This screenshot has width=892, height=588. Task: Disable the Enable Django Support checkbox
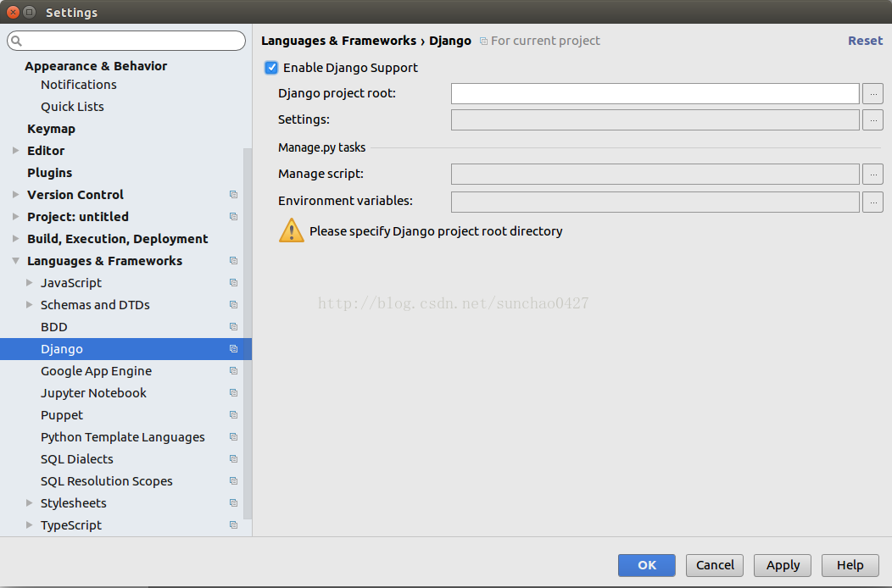coord(271,68)
